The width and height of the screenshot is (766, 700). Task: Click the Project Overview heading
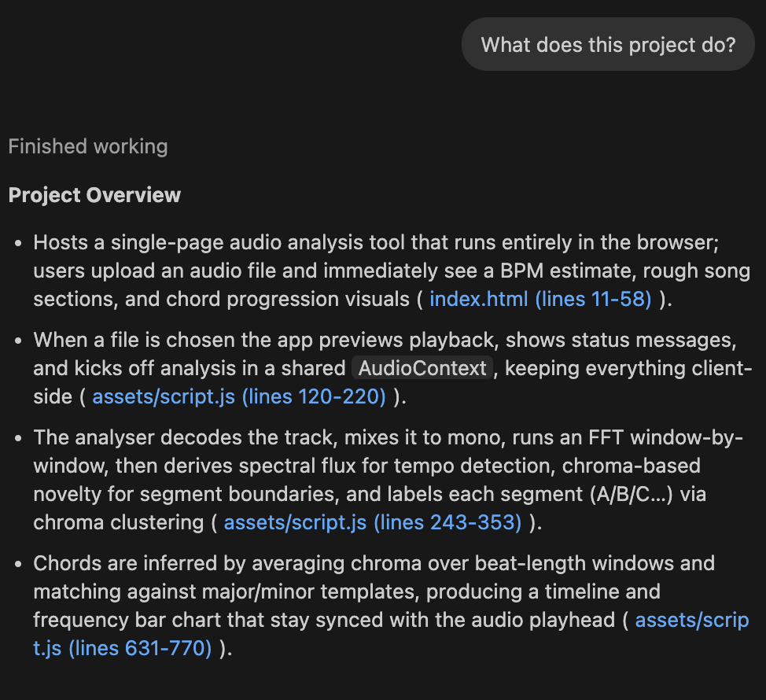94,194
